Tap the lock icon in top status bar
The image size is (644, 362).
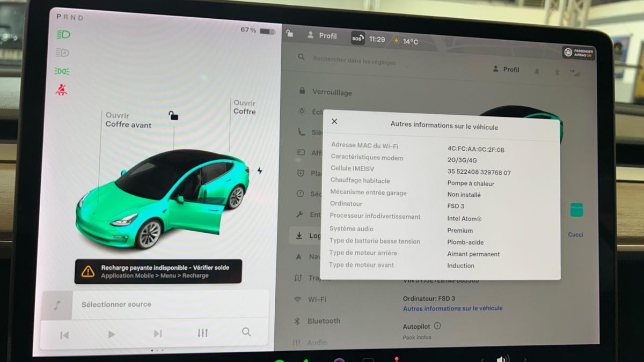290,34
